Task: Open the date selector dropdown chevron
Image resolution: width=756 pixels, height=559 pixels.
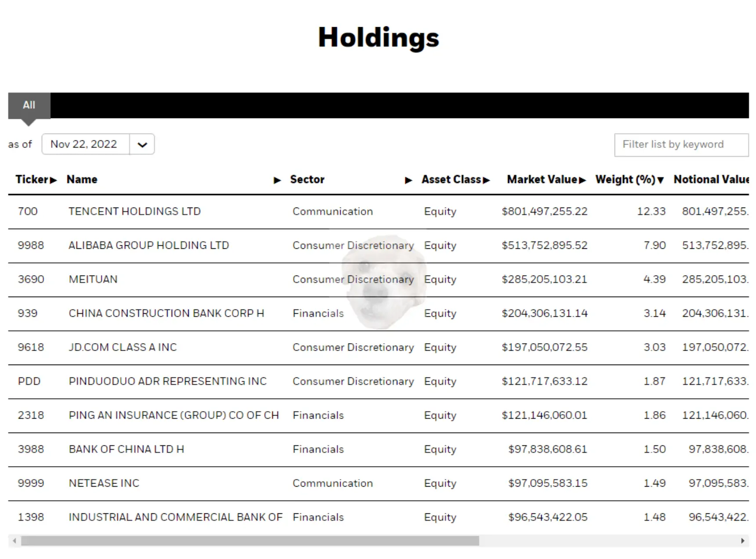Action: tap(142, 144)
